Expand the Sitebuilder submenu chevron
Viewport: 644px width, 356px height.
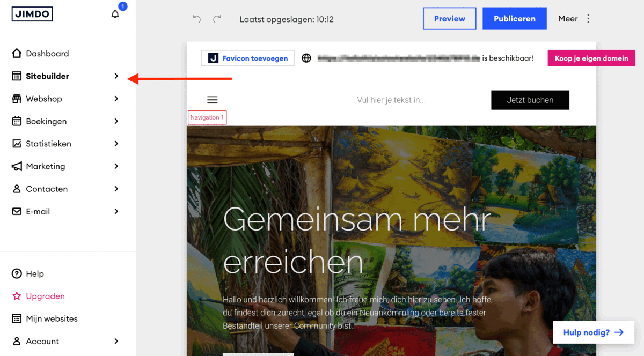pyautogui.click(x=116, y=76)
